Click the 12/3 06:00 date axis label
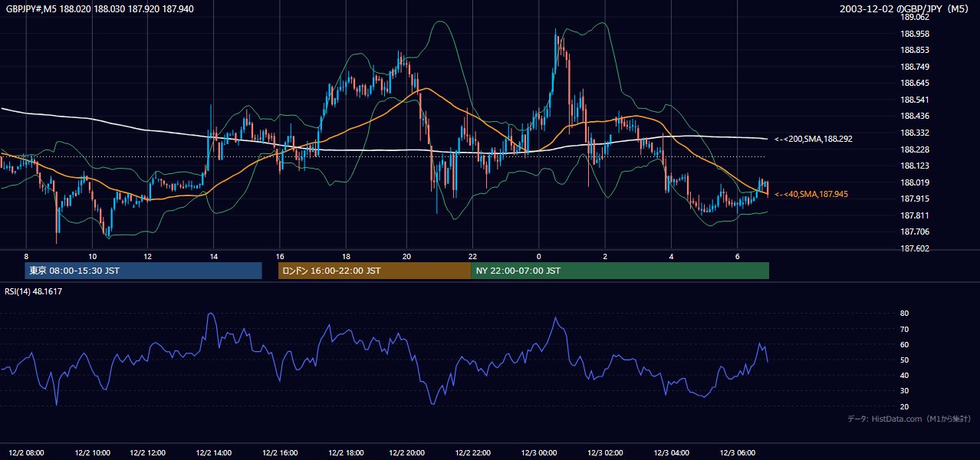Viewport: 980px width, 460px height. click(738, 453)
